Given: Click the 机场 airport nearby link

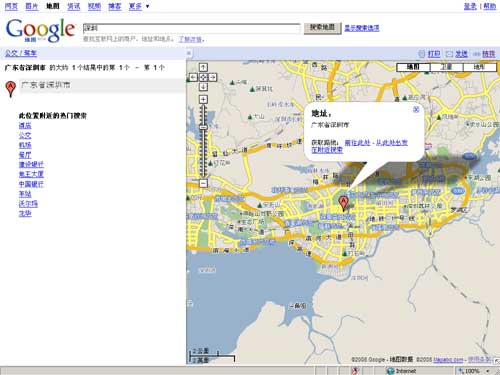Looking at the screenshot, I should [25, 145].
